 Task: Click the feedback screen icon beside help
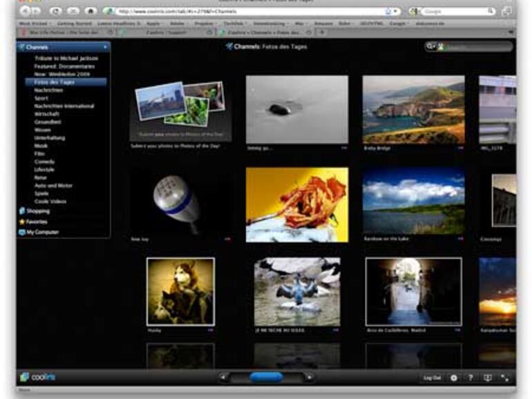tap(488, 378)
